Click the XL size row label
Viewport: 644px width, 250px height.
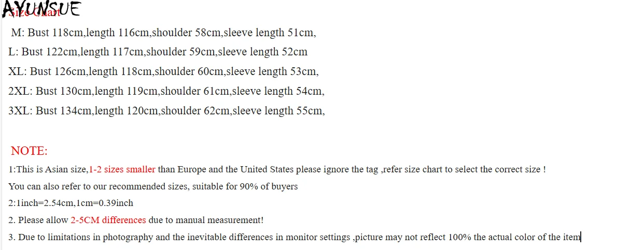click(17, 71)
